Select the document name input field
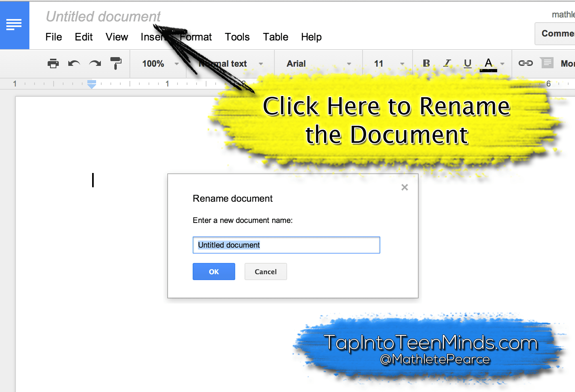Image resolution: width=575 pixels, height=392 pixels. pos(286,245)
